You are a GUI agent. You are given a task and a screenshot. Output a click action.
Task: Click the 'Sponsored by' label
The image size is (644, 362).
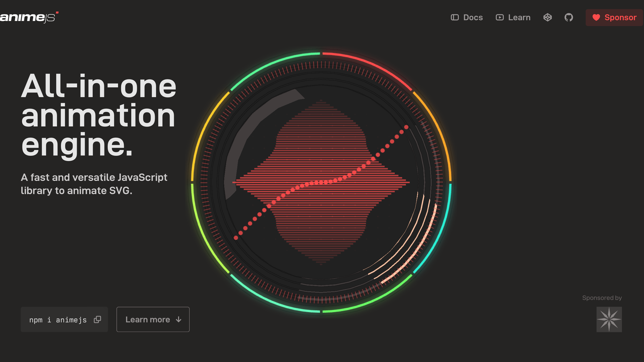click(602, 298)
